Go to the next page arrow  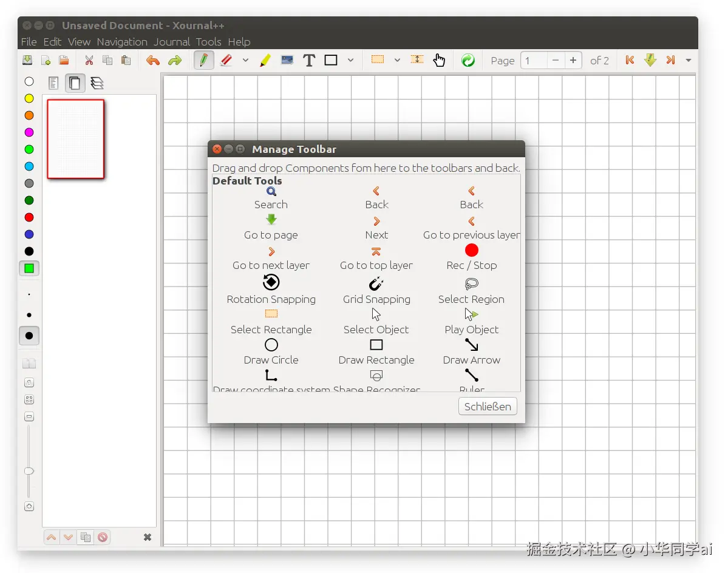tap(650, 60)
